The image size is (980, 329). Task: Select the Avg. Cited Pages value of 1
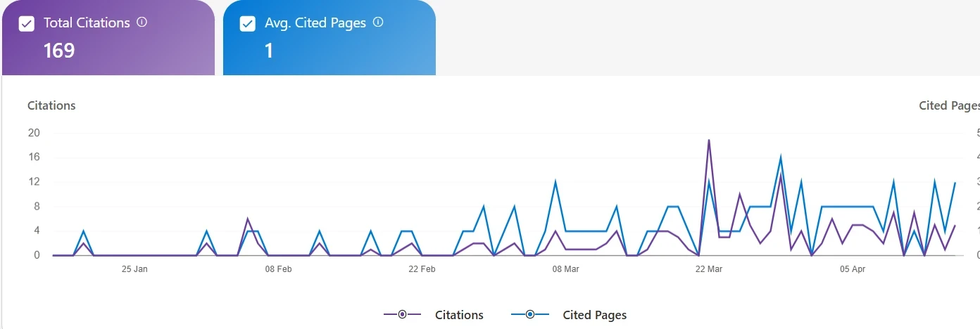pos(269,51)
